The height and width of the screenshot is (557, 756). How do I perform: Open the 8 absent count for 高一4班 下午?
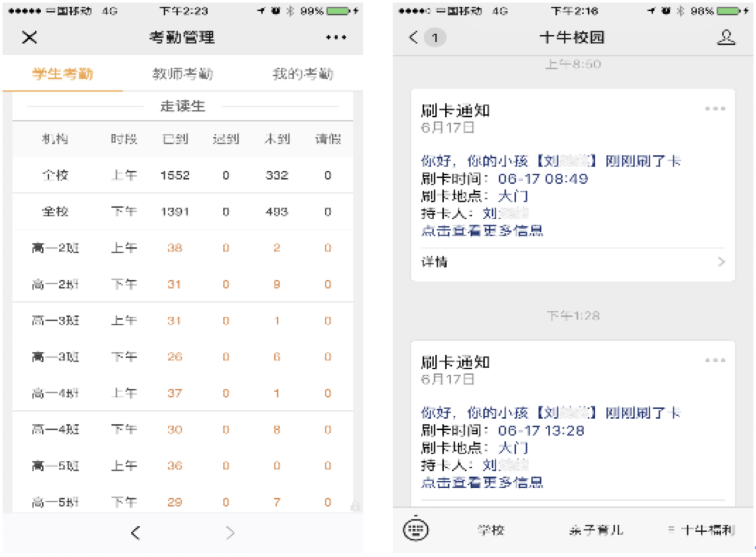click(276, 430)
